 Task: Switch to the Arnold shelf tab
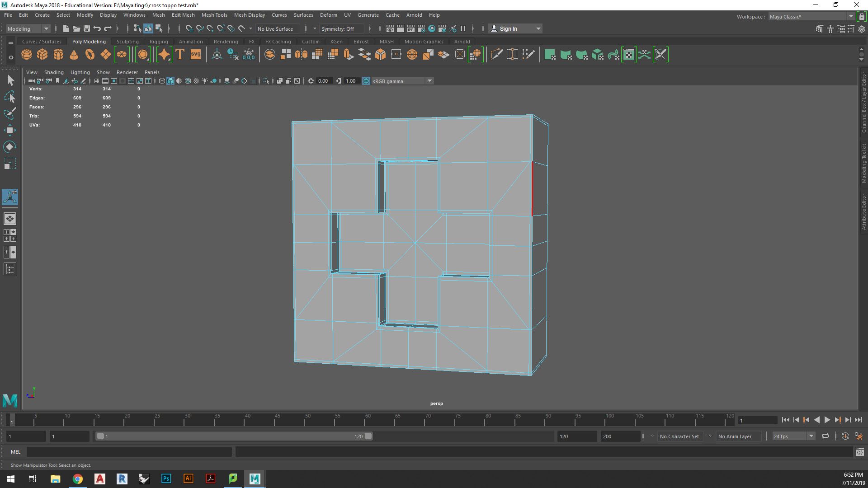click(x=462, y=42)
